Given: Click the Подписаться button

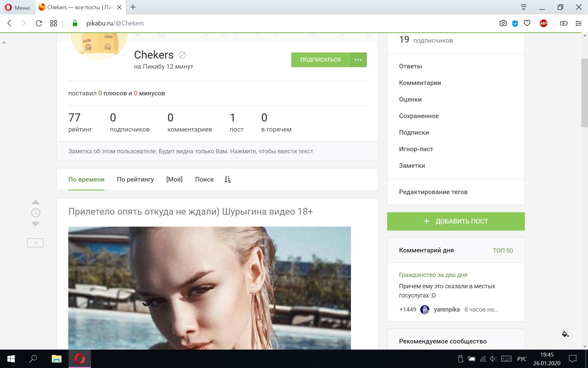Looking at the screenshot, I should point(320,60).
